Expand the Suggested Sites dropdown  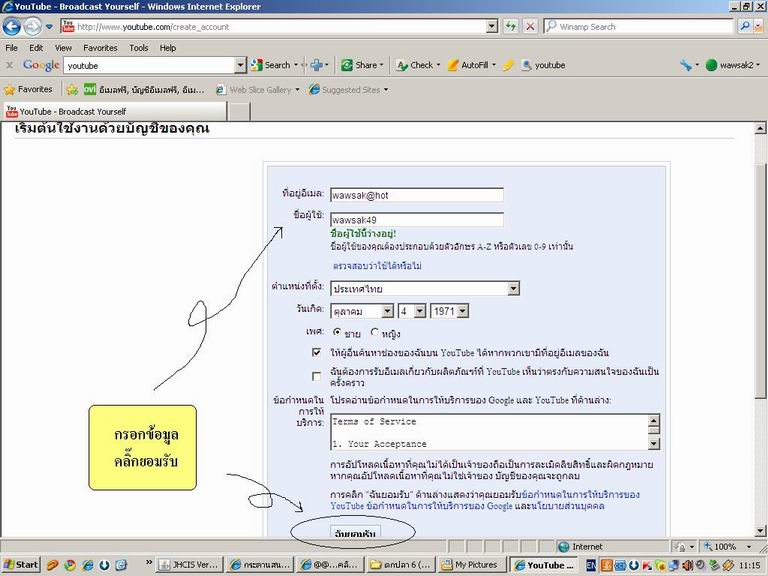pos(386,90)
